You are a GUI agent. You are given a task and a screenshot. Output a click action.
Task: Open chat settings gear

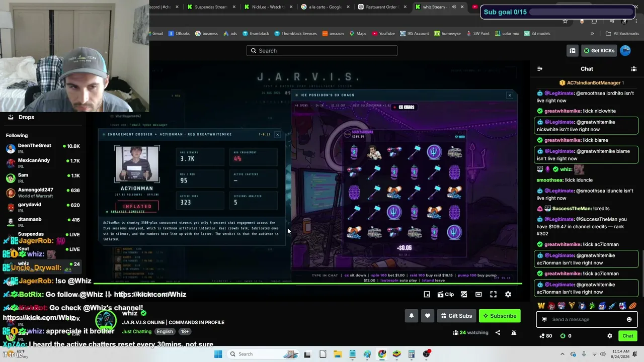[609, 336]
